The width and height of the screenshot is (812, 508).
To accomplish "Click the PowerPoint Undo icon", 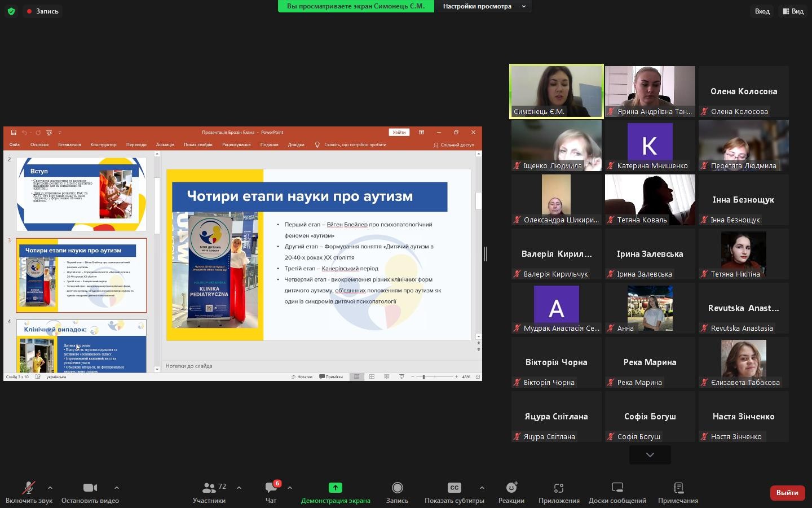I will click(24, 133).
